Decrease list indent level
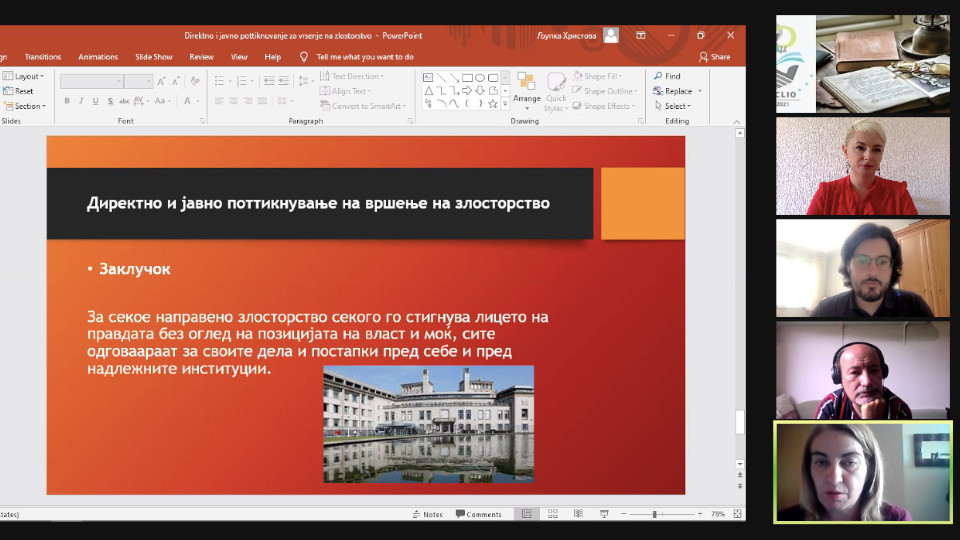Image resolution: width=960 pixels, height=540 pixels. pyautogui.click(x=269, y=81)
